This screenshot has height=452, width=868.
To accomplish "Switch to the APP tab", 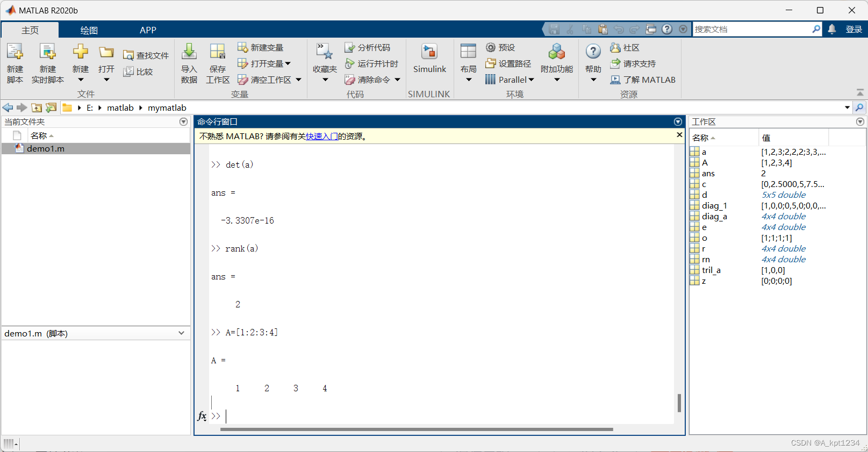I will [x=148, y=30].
